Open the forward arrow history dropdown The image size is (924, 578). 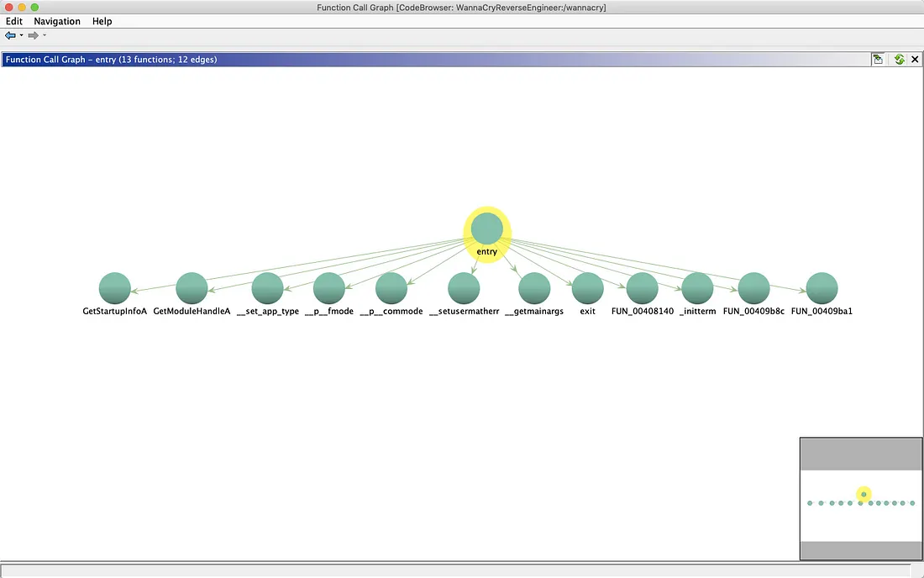tap(45, 35)
